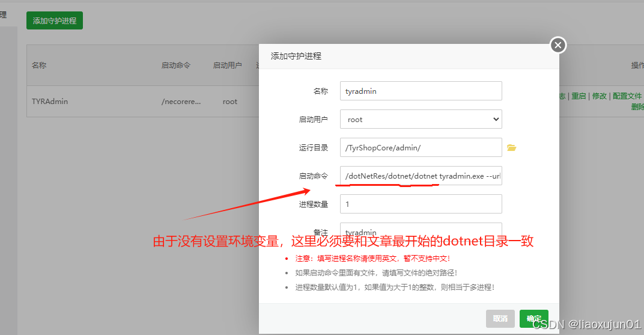Click the 名称 field containing tyradmin
Image resolution: width=644 pixels, height=335 pixels.
421,91
